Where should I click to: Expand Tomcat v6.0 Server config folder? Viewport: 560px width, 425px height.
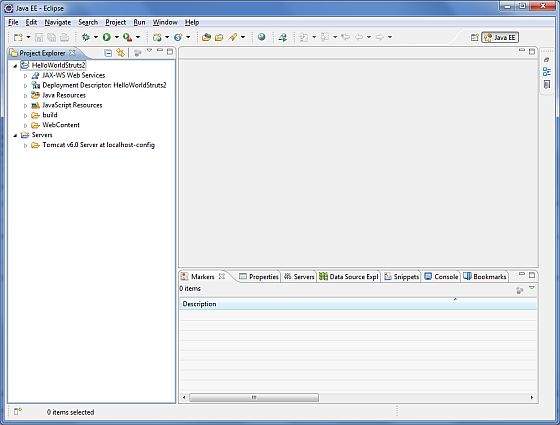click(x=25, y=145)
